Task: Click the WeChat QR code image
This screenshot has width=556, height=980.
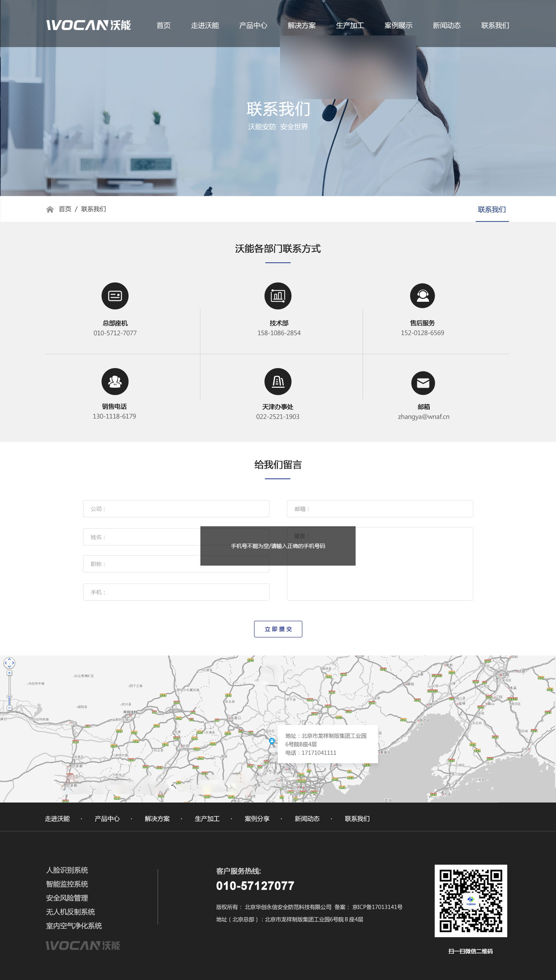Action: 471,901
